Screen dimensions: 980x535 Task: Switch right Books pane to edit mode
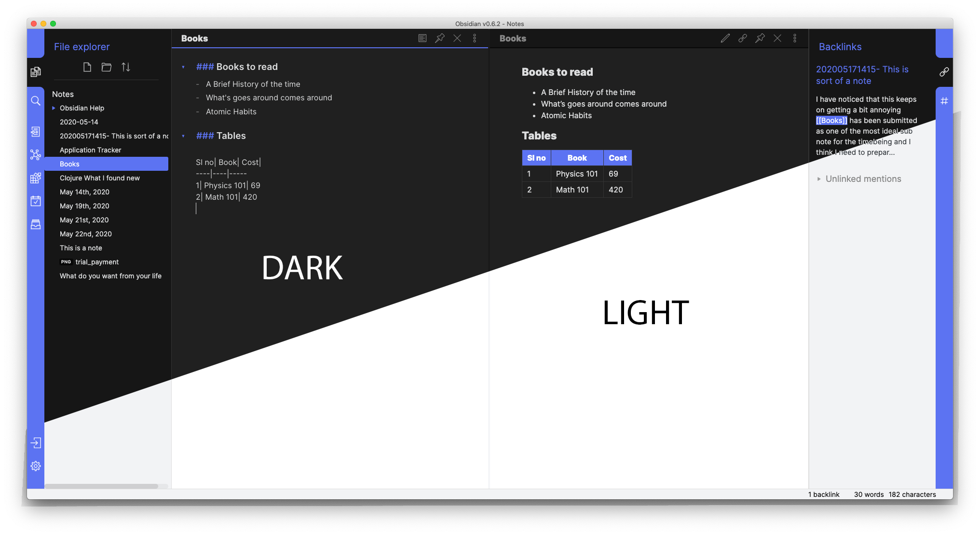725,38
